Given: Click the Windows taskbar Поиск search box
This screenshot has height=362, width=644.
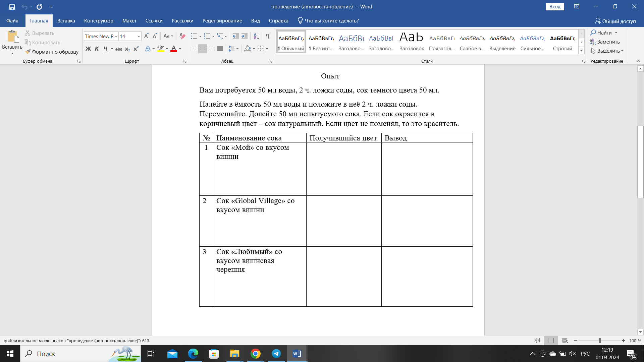Looking at the screenshot, I should (80, 354).
